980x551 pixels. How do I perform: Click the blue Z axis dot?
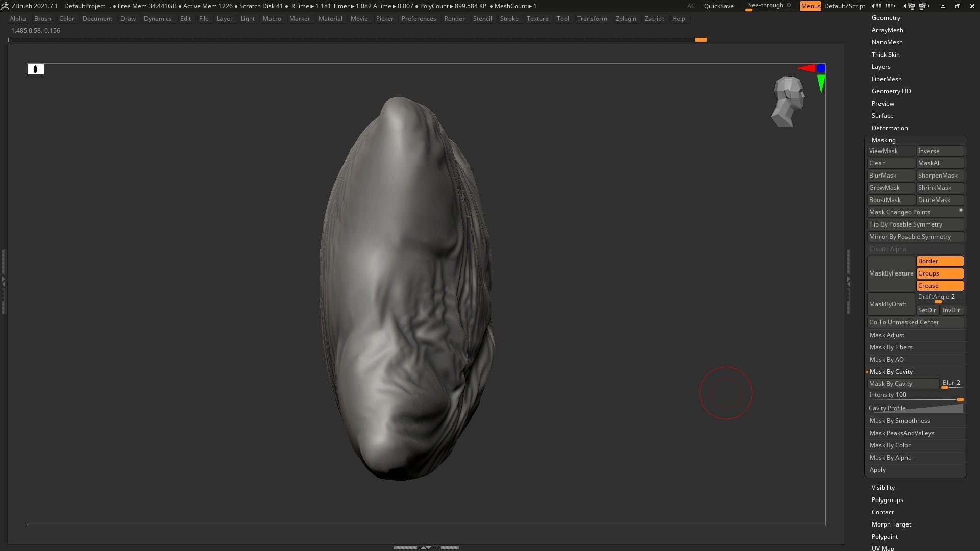tap(821, 68)
